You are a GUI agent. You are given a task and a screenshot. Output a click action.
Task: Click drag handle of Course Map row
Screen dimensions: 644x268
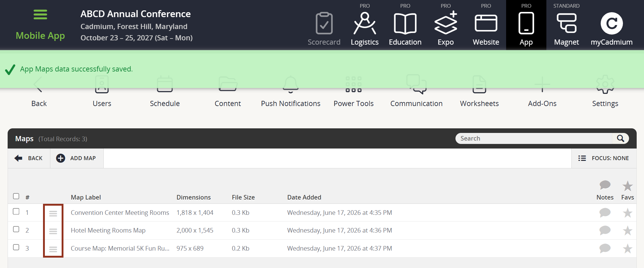53,249
